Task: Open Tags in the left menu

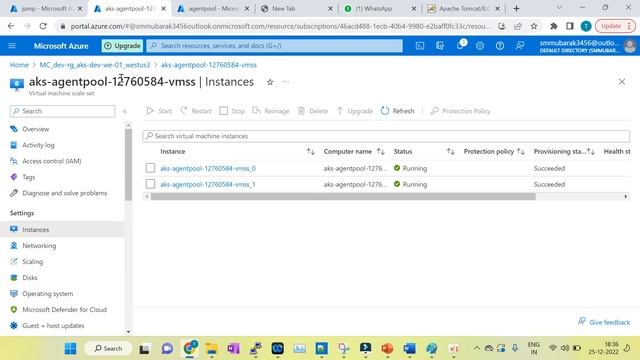Action: 29,177
